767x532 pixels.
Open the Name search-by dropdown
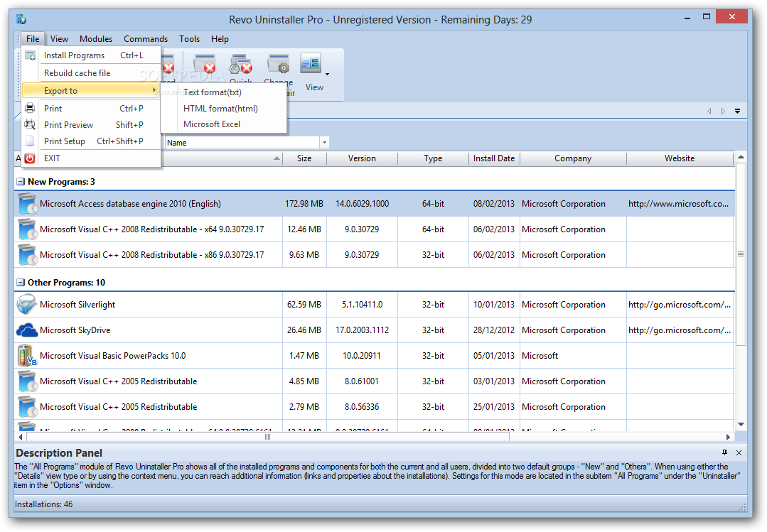pos(324,142)
